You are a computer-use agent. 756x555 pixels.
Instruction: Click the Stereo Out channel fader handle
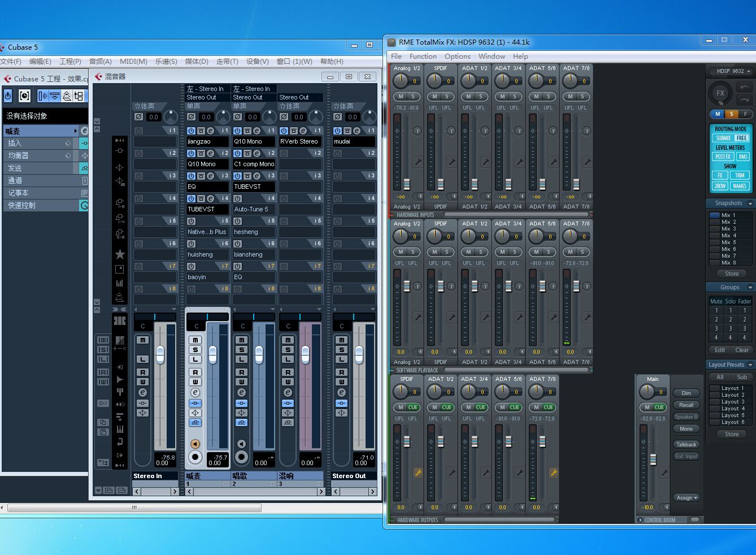pyautogui.click(x=359, y=355)
